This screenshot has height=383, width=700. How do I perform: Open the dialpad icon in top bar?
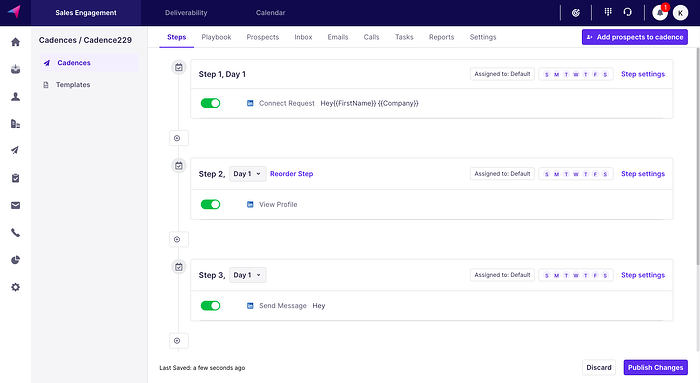[608, 12]
